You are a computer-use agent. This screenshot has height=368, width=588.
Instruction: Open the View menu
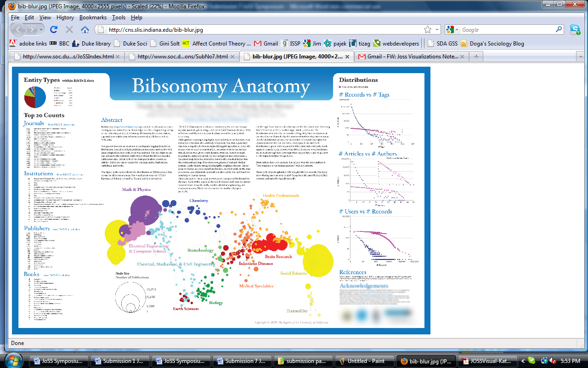tap(45, 17)
